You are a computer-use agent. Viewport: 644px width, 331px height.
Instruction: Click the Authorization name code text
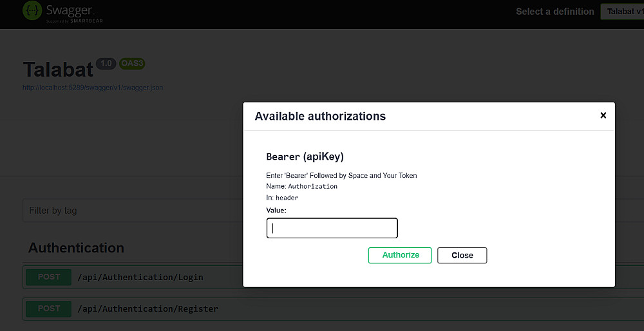pos(312,187)
